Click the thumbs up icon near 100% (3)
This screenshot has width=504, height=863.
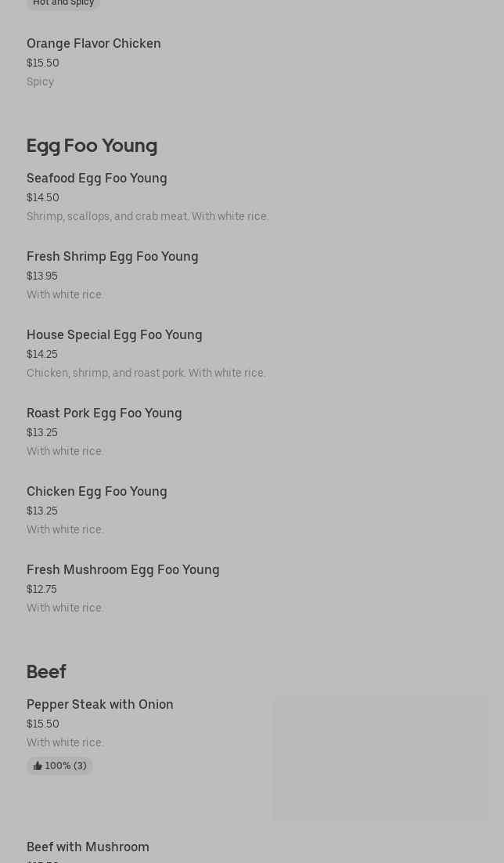38,766
